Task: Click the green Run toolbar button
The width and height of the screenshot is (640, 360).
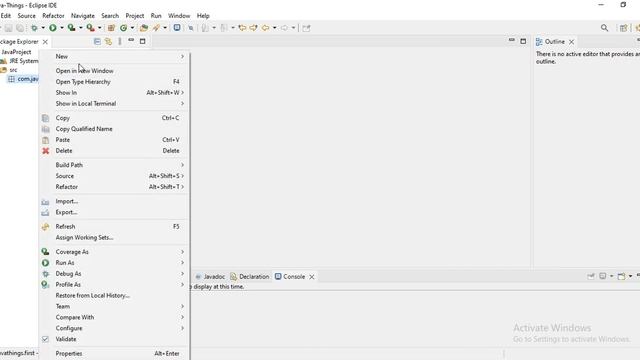Action: 53,28
